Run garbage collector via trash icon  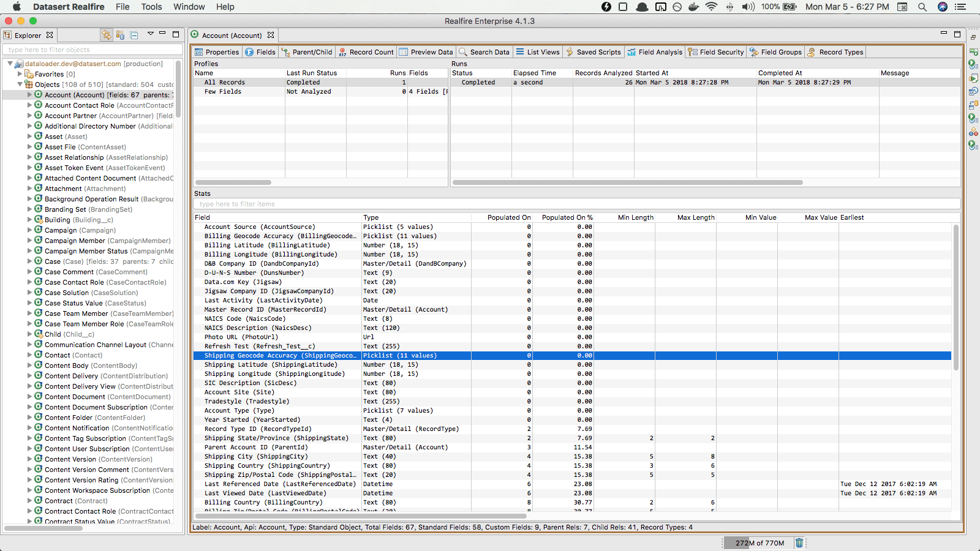point(799,542)
